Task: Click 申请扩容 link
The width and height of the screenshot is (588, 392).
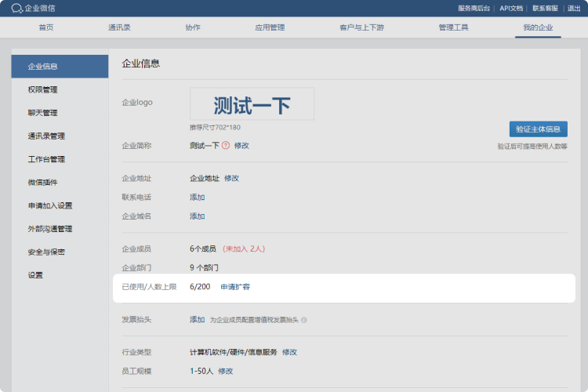Action: 235,287
